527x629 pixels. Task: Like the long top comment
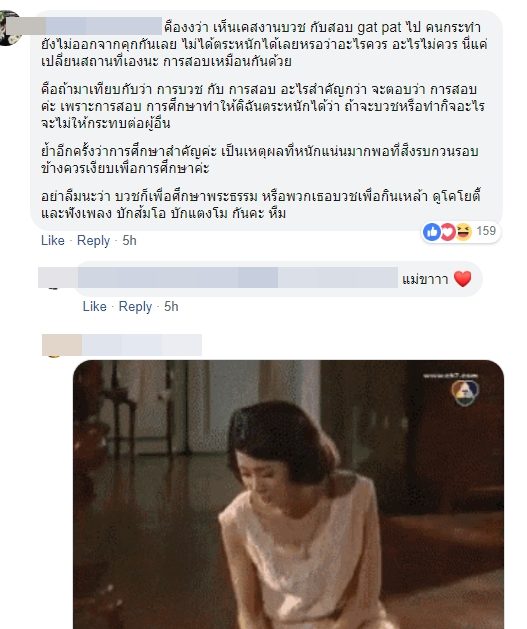pyautogui.click(x=53, y=240)
